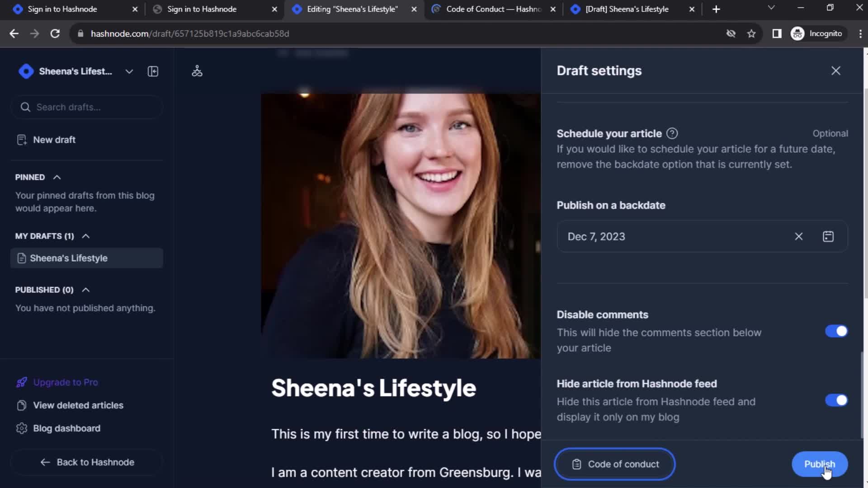Open the co-authors/team icon panel
This screenshot has height=488, width=868.
coord(197,70)
